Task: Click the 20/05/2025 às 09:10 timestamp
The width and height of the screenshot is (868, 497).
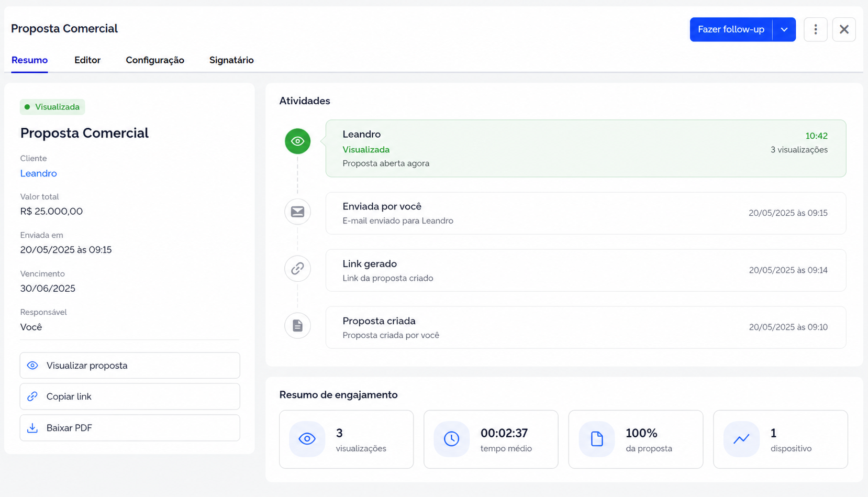Action: click(788, 327)
